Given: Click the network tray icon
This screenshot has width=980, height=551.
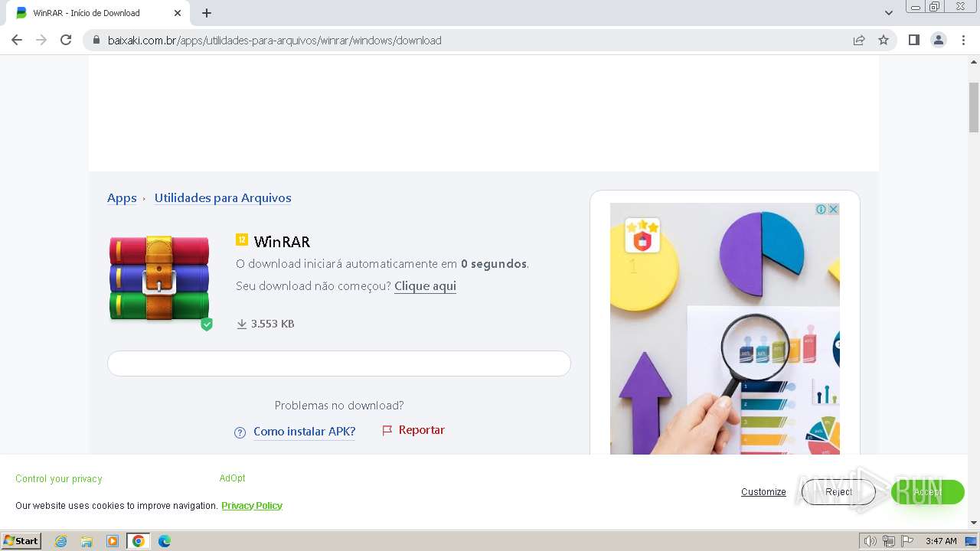Looking at the screenshot, I should click(x=889, y=541).
